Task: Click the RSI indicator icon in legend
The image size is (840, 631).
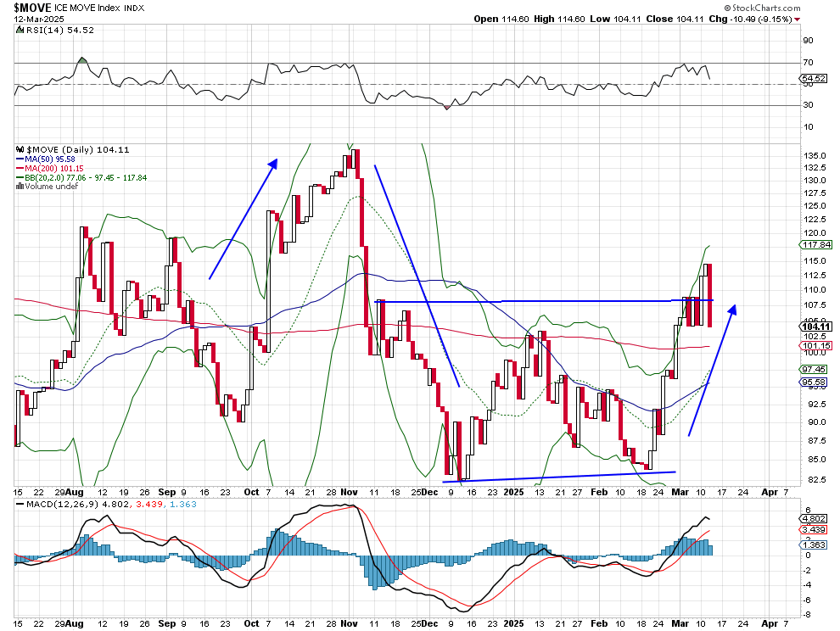Action: (x=17, y=30)
